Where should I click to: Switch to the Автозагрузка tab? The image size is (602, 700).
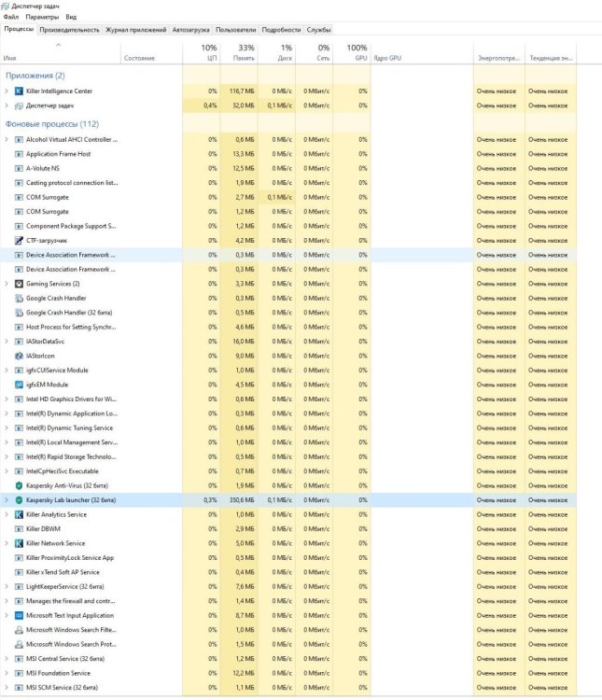190,30
